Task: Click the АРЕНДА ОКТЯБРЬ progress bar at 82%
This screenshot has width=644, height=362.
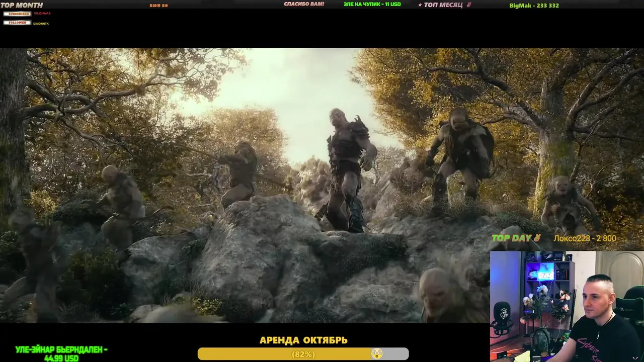Action: click(x=303, y=354)
